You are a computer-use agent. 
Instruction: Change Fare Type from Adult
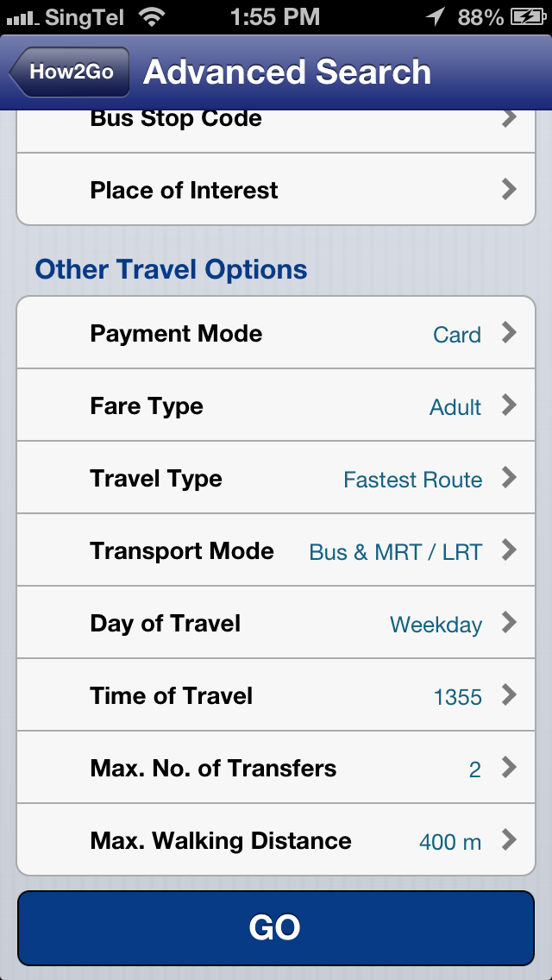[x=455, y=407]
